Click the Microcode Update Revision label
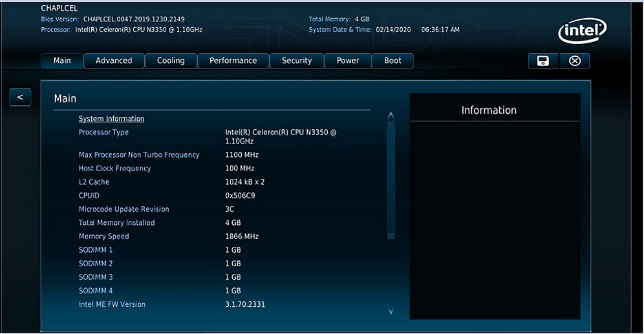644x334 pixels. [123, 209]
